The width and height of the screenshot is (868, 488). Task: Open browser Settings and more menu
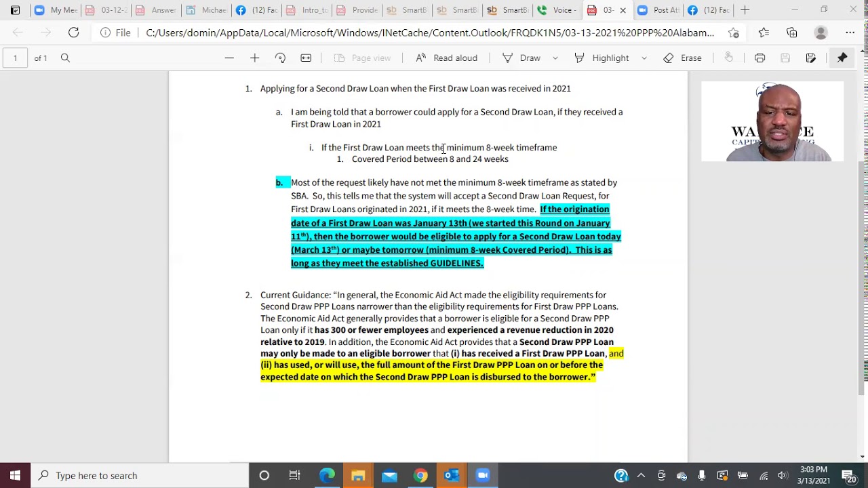(850, 33)
